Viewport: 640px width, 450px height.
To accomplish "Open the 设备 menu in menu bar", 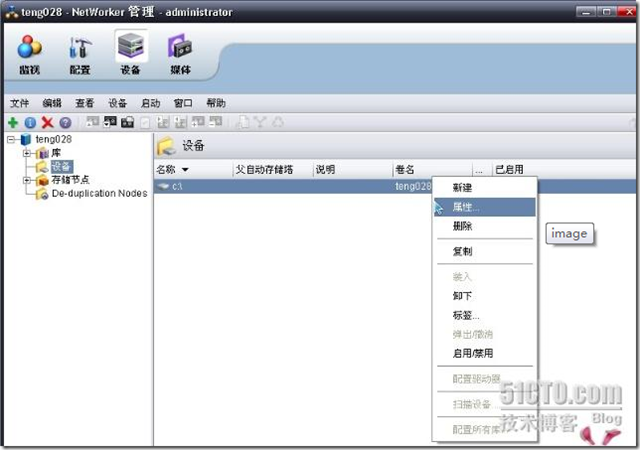I will point(118,103).
